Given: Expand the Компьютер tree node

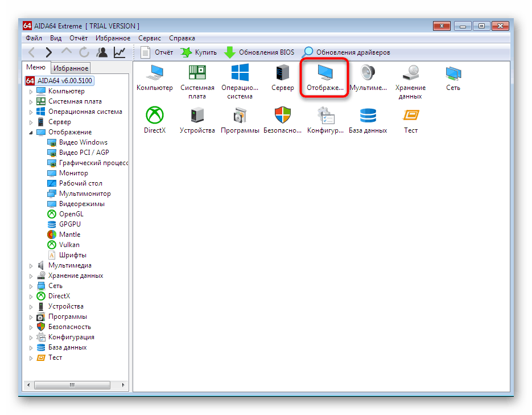Looking at the screenshot, I should tap(31, 92).
